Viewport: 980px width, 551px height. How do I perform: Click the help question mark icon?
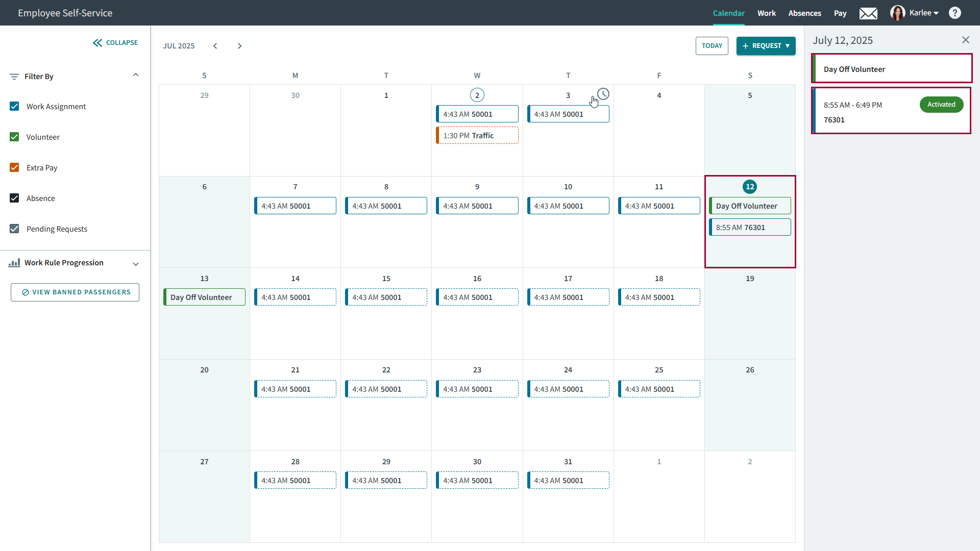point(955,13)
